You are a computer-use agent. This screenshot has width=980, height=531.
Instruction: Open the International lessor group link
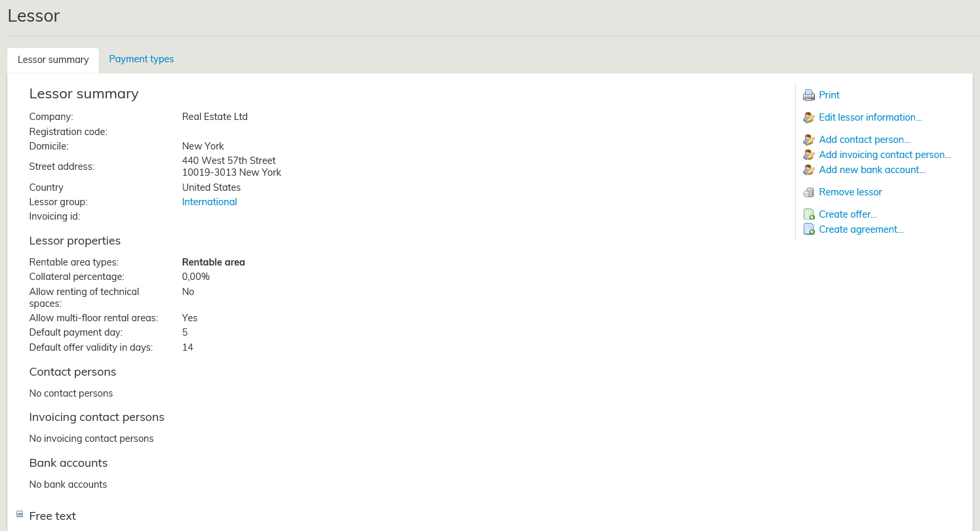[x=209, y=202]
